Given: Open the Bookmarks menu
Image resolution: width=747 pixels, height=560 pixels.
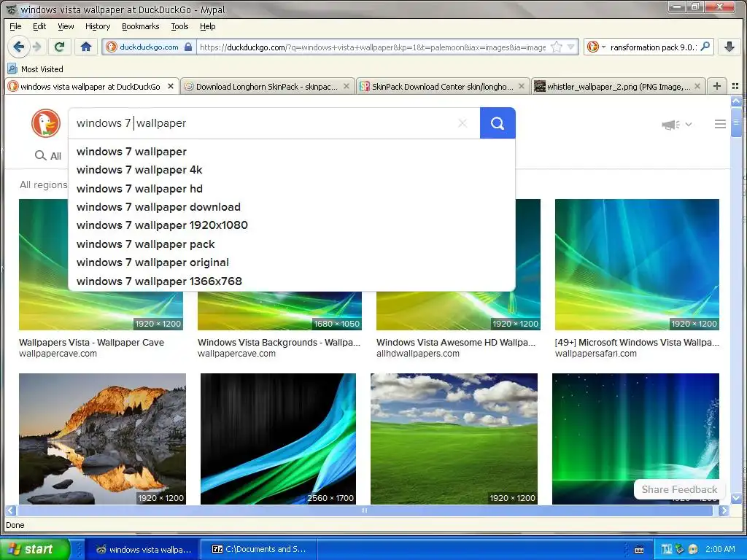Looking at the screenshot, I should [x=141, y=26].
